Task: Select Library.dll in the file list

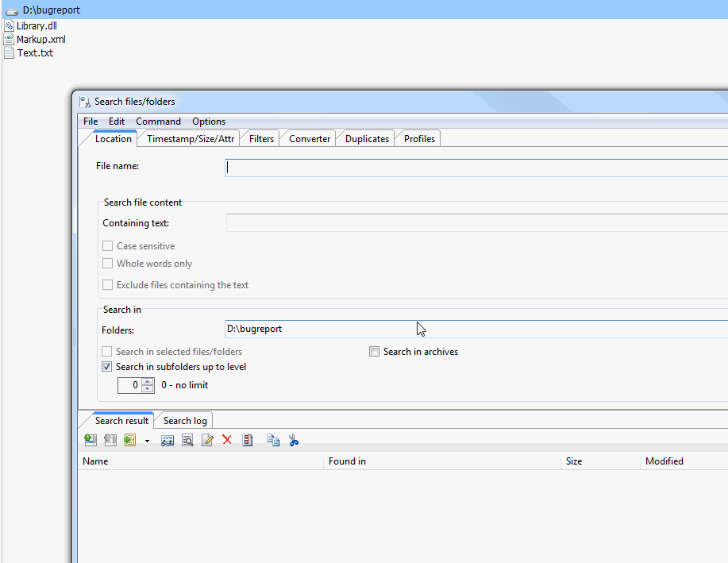Action: click(37, 26)
